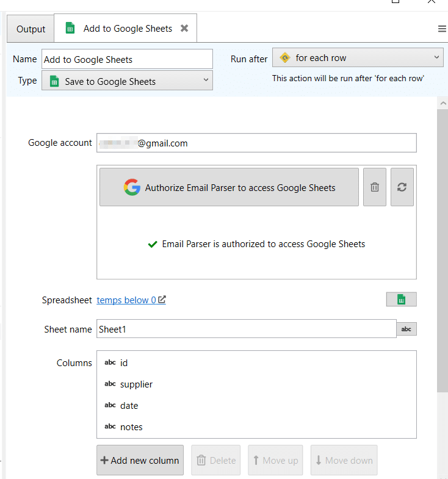Open the Type dropdown Save to Google Sheets
448x479 pixels.
pos(127,81)
